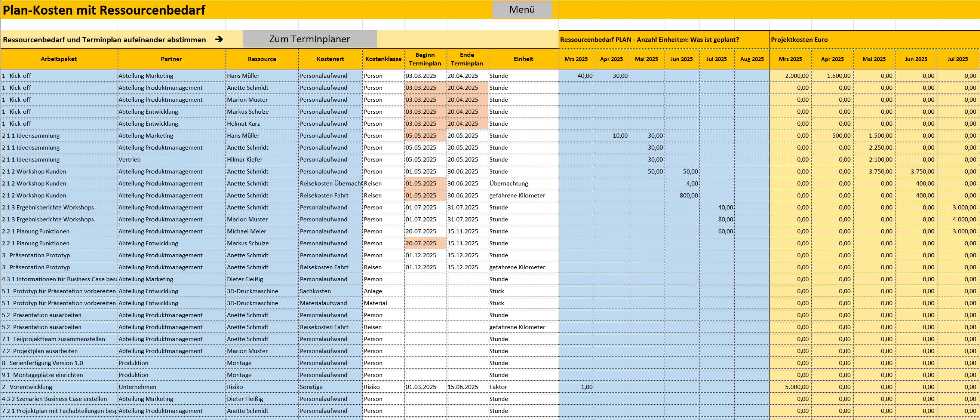Select 3D-Druckmaschine in the Material row
Viewport: 980px width, 420px height.
(262, 303)
